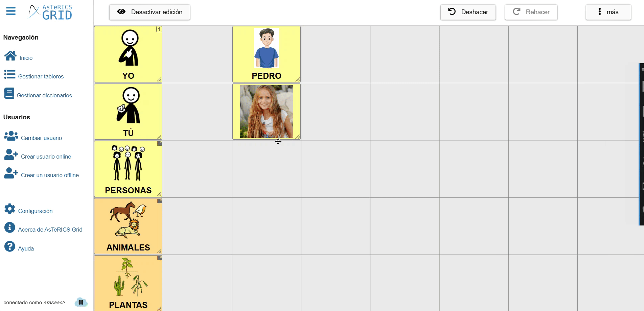This screenshot has height=311, width=644.
Task: Toggle the hamburger sidebar menu
Action: click(x=11, y=11)
